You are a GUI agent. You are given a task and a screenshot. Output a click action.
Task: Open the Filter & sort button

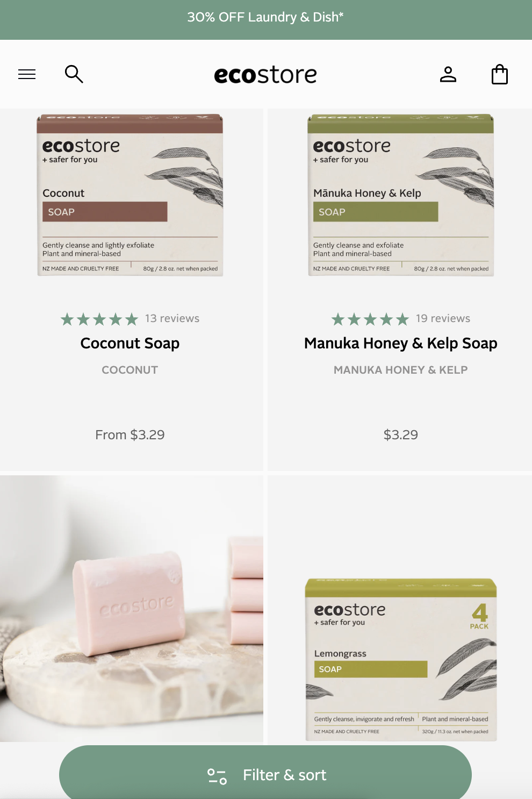point(265,772)
